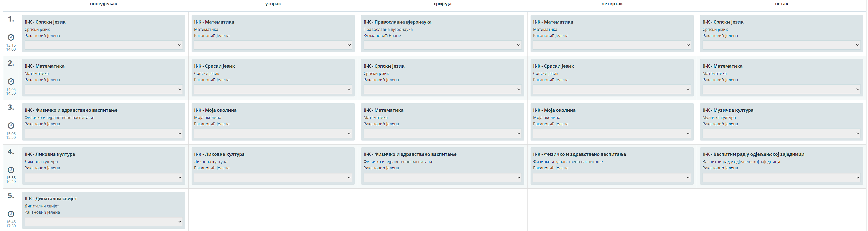868x231 pixels.
Task: Click teacher name Кузмановић Бране
Action: pos(382,36)
